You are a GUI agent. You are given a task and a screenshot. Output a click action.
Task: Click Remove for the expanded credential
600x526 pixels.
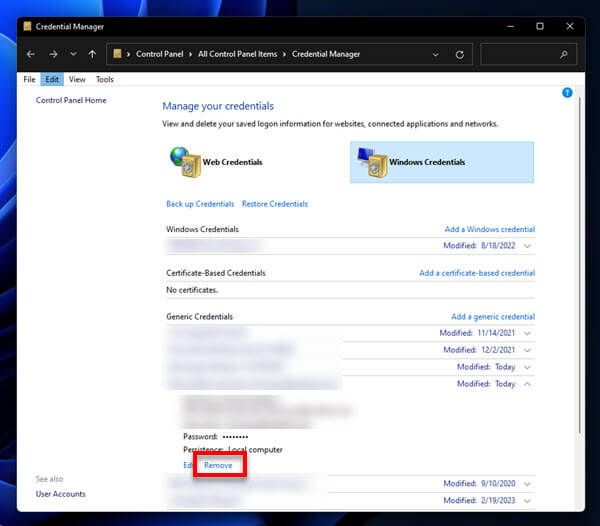click(x=218, y=465)
